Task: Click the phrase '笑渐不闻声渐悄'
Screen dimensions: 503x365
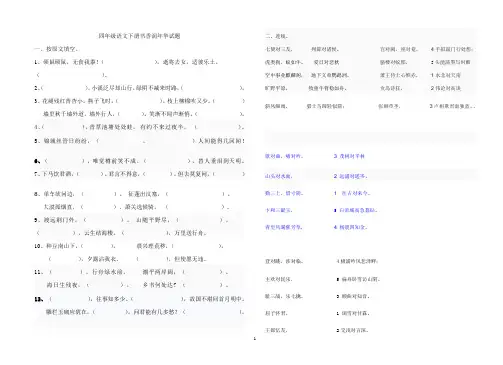Action: tap(170, 114)
